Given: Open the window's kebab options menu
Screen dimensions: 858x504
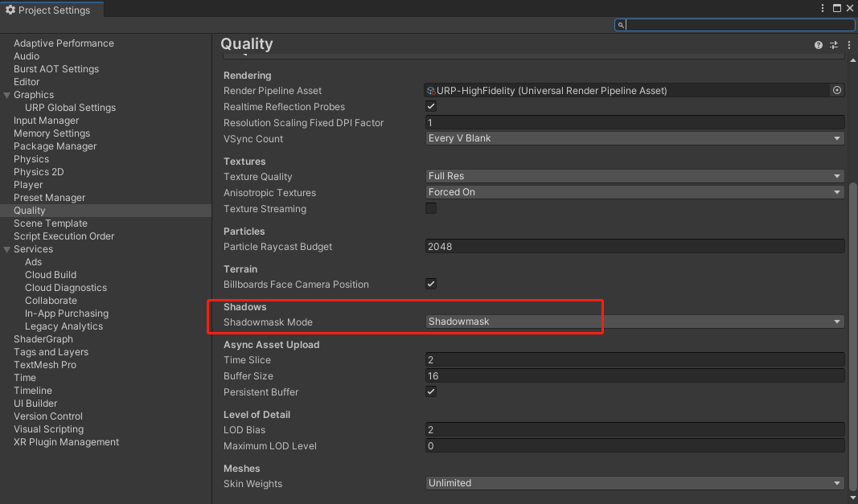Looking at the screenshot, I should (822, 8).
